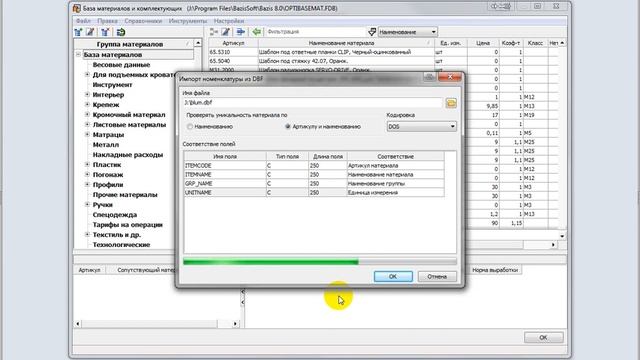Click OK in the import dialog

tap(393, 276)
